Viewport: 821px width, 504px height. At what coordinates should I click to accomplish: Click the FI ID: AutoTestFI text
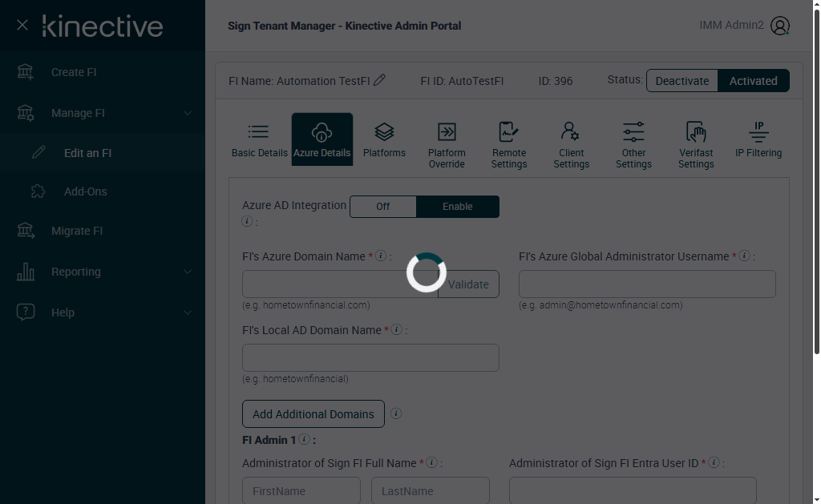pos(462,81)
